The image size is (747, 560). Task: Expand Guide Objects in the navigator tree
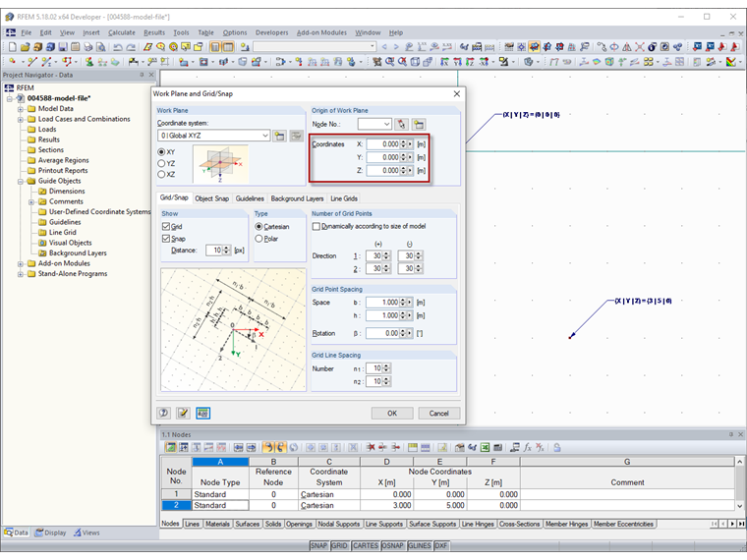click(20, 181)
